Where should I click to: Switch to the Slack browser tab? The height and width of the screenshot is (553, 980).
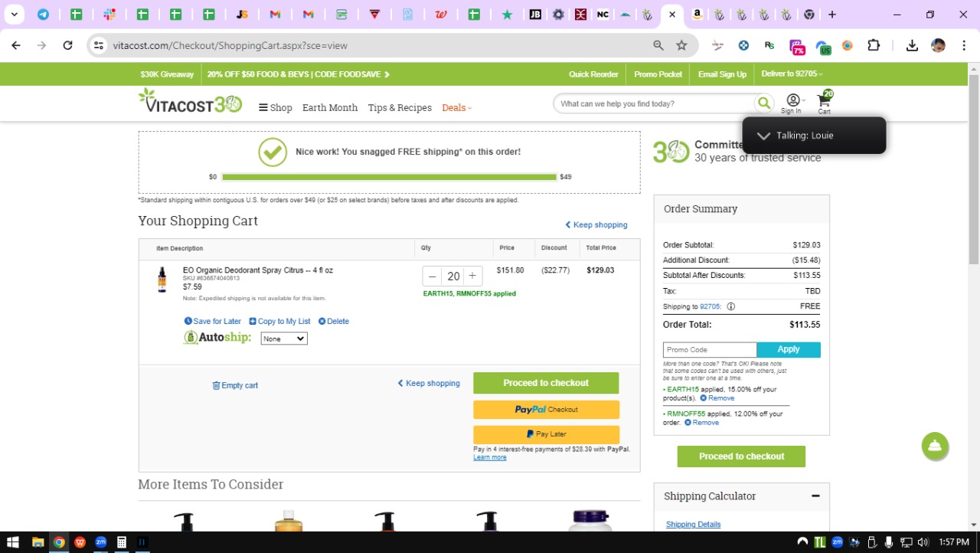109,15
